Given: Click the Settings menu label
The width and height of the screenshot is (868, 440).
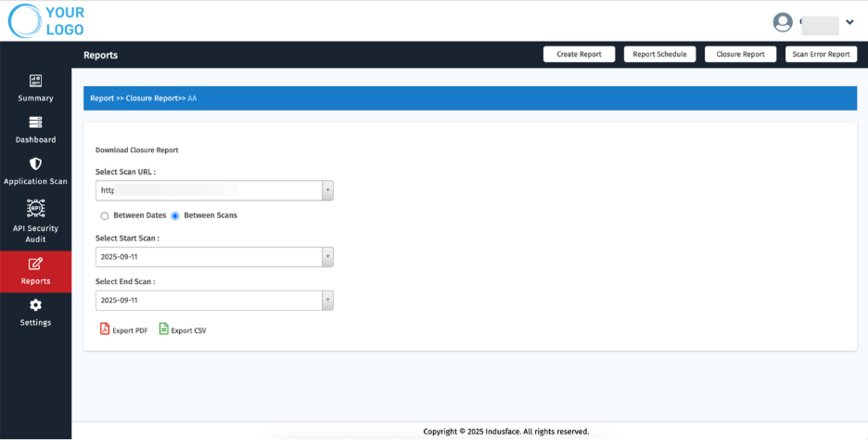Looking at the screenshot, I should (35, 322).
